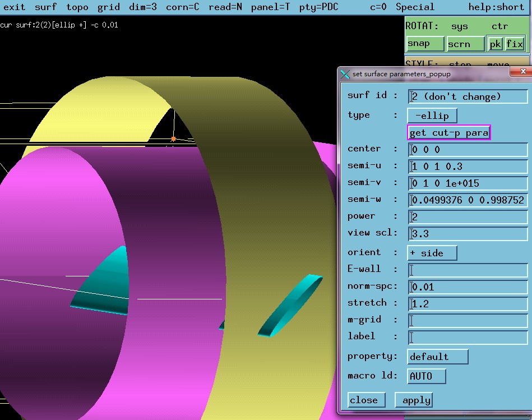Image resolution: width=532 pixels, height=420 pixels.
Task: Activate the scrn rotation mode
Action: [x=465, y=43]
